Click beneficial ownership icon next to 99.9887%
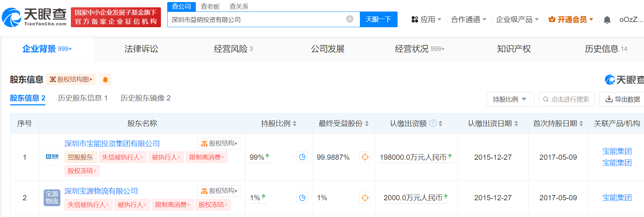Screen dimensions: 644x217 365,157
